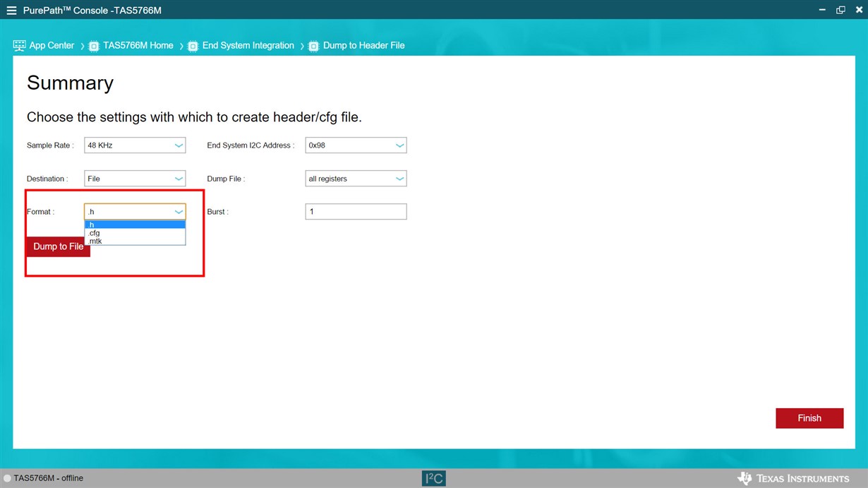
Task: Minimize the PurePath Console window
Action: [822, 10]
